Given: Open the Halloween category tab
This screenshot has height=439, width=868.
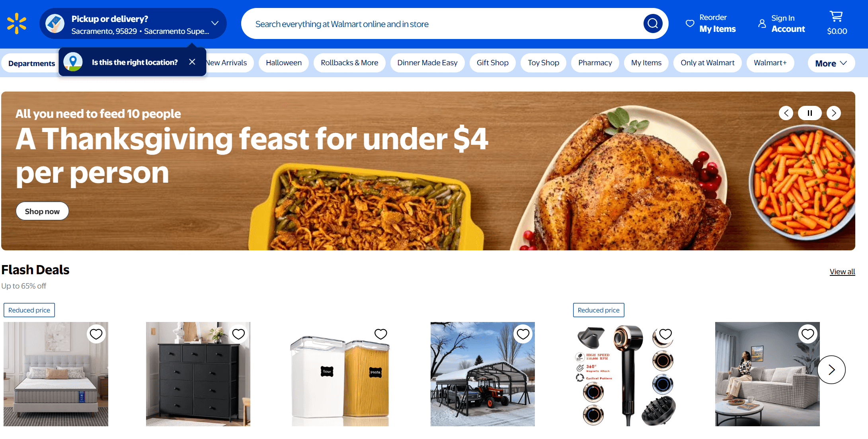Looking at the screenshot, I should click(x=284, y=63).
